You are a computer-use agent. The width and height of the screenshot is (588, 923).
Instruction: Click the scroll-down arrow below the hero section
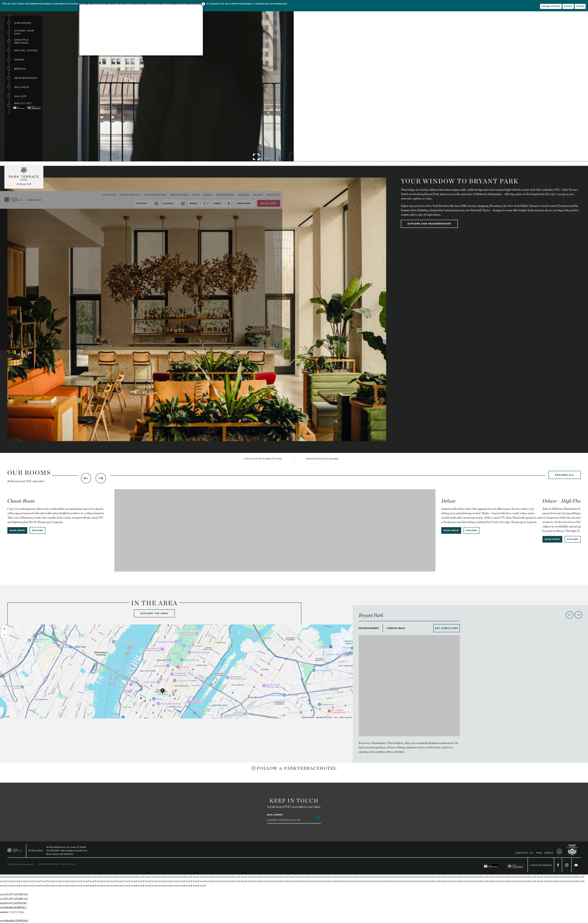(x=294, y=460)
